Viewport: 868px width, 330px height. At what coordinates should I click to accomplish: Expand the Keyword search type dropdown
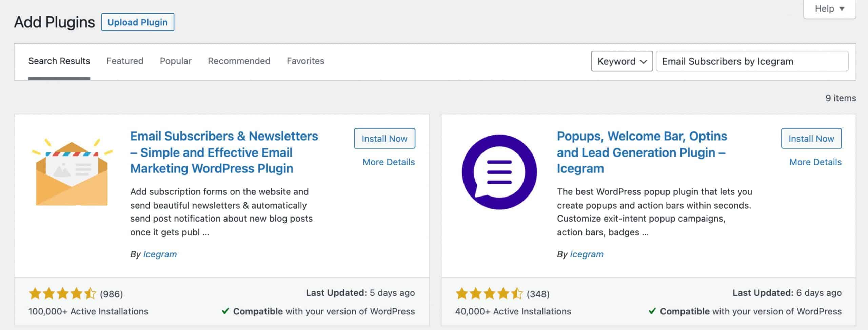click(x=622, y=61)
